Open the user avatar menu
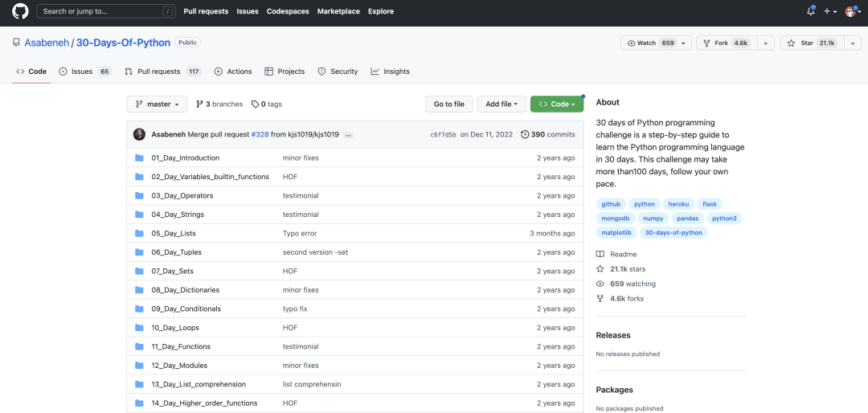868x413 pixels. (853, 11)
